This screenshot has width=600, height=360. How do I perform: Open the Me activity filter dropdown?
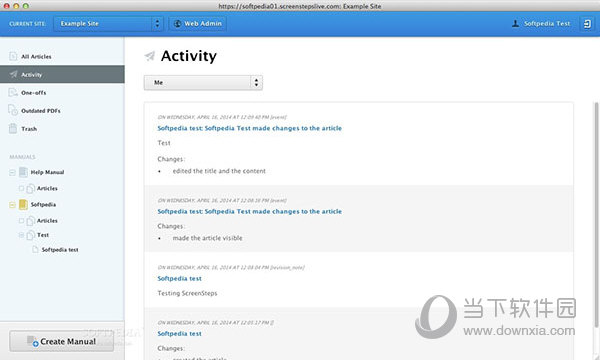(203, 83)
